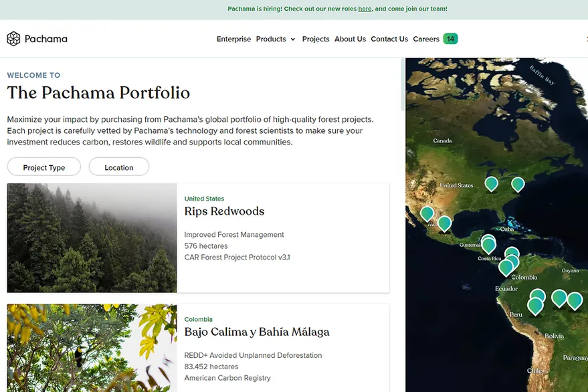Select the easternmost United States map pin
Viewport: 588px width, 392px height.
click(518, 183)
